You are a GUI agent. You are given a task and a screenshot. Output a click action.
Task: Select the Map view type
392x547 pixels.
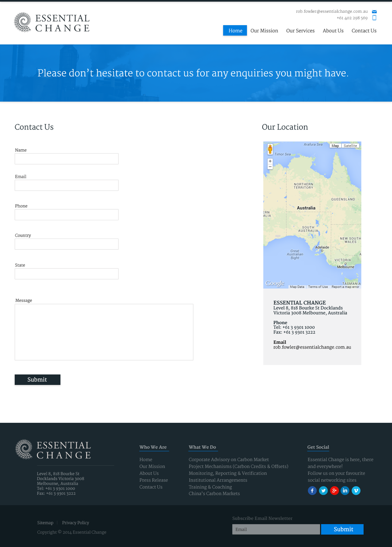[335, 146]
